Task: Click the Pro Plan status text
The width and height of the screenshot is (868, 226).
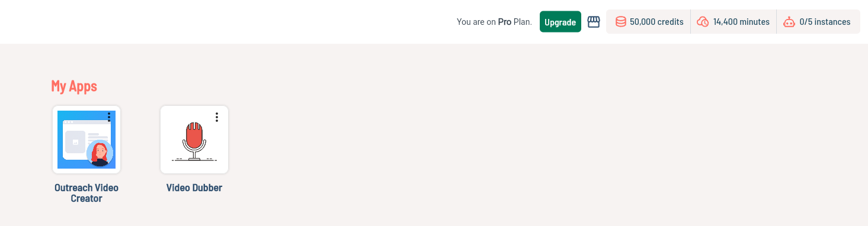Action: [x=494, y=22]
